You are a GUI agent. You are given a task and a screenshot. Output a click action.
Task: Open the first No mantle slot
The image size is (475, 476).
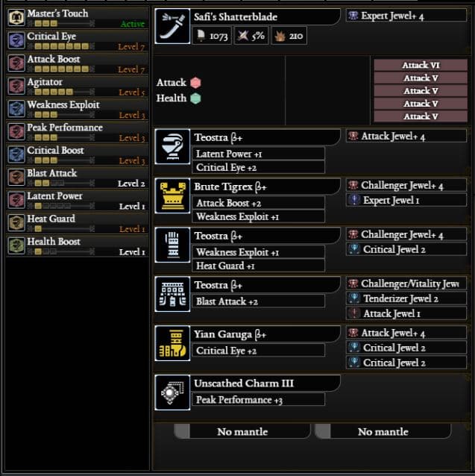click(242, 431)
